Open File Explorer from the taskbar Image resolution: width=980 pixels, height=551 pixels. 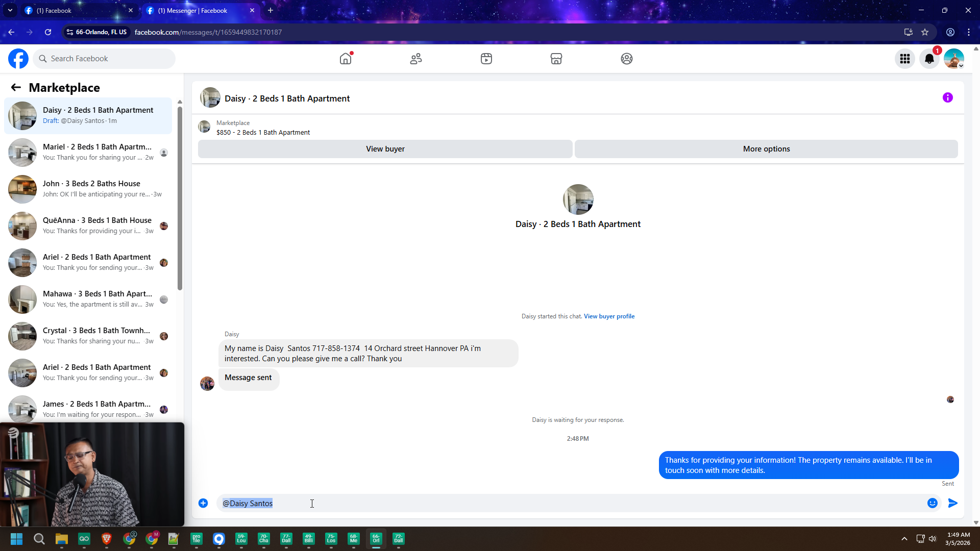[62, 539]
